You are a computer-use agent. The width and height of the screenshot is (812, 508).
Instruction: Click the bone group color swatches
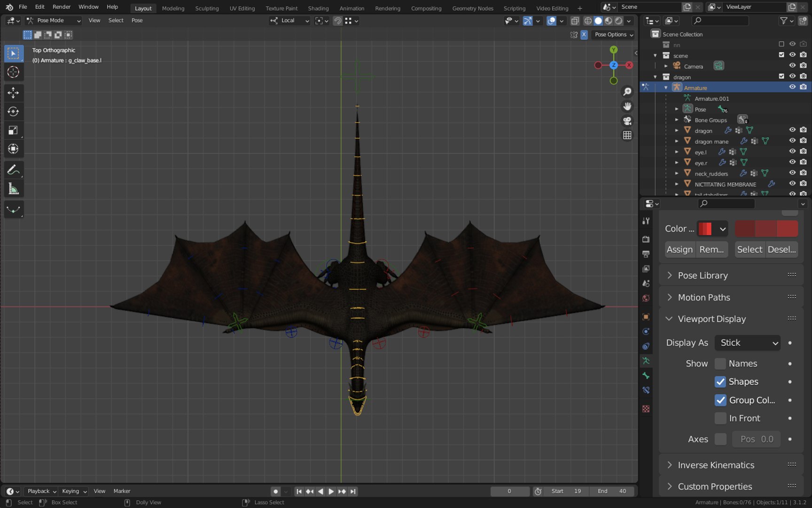coord(766,229)
